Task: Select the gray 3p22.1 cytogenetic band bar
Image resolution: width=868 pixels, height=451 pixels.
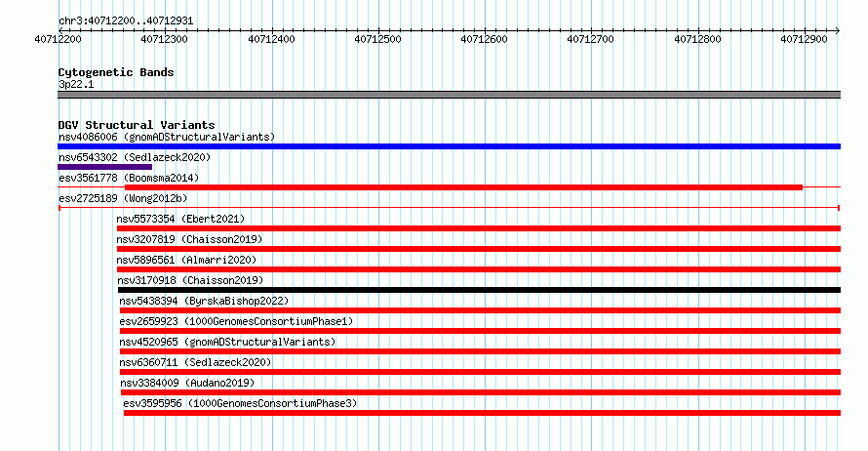Action: 449,96
